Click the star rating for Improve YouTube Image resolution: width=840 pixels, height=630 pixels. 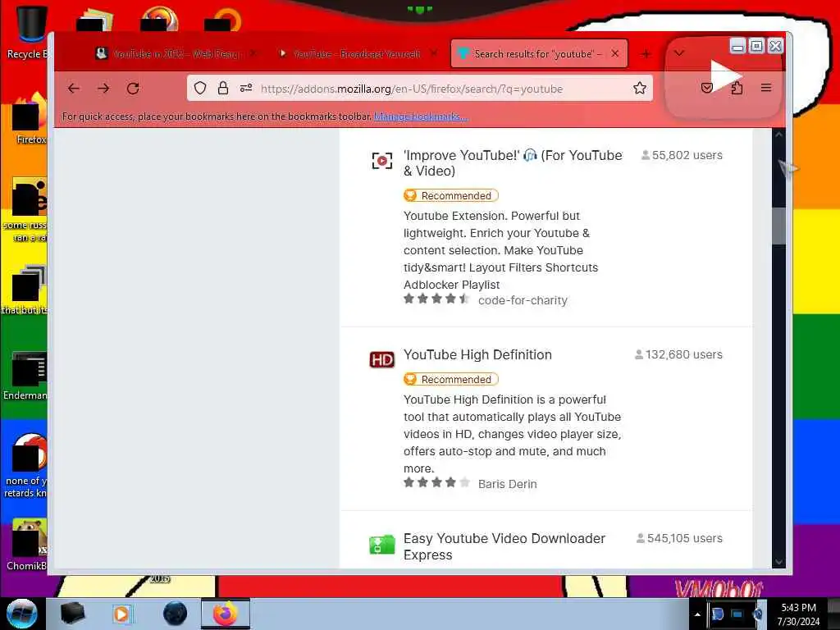pyautogui.click(x=436, y=299)
